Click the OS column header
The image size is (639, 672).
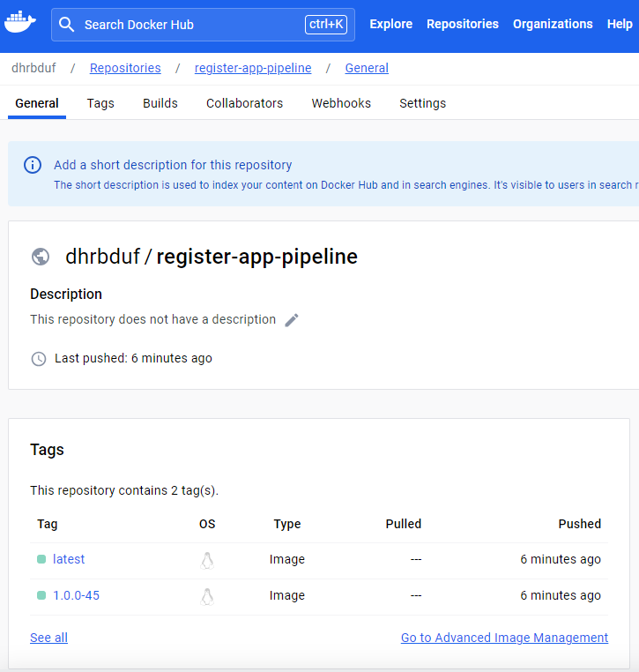coord(207,524)
